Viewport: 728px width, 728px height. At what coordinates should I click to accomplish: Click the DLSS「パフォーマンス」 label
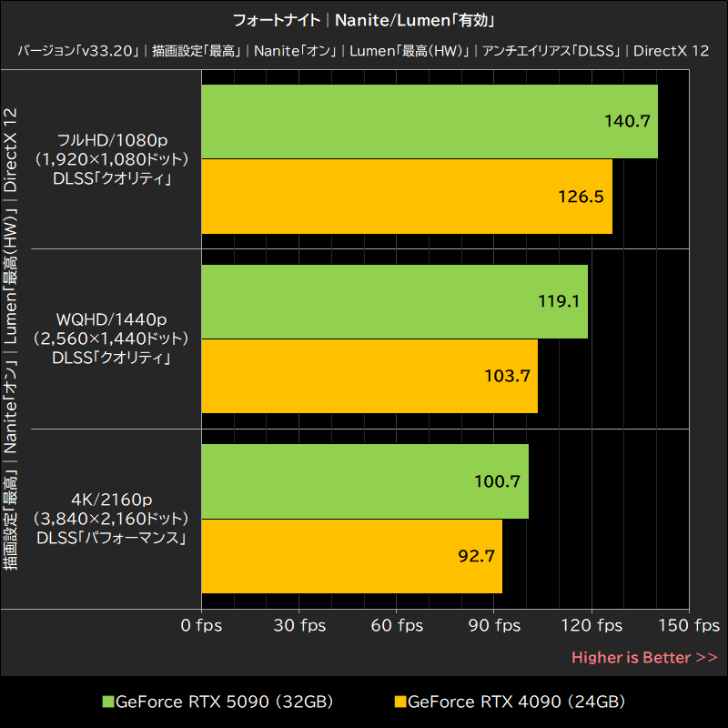point(111,538)
